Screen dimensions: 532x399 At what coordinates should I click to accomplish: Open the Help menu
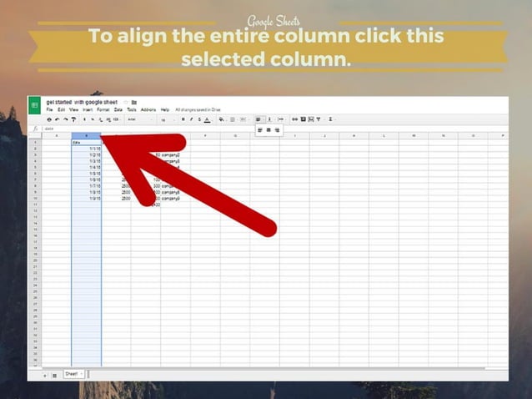point(165,109)
